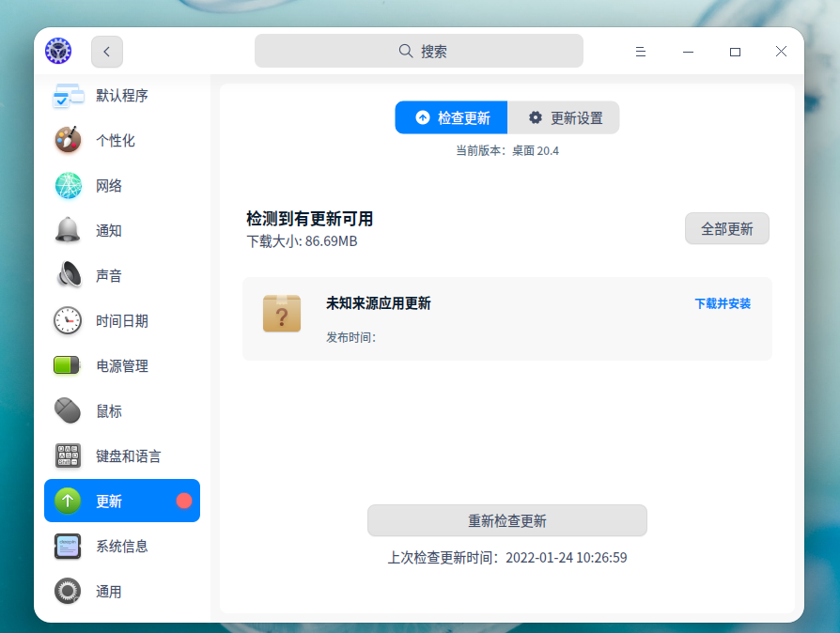Switch to the 检查更新 tab
Image resolution: width=840 pixels, height=633 pixels.
click(x=451, y=117)
